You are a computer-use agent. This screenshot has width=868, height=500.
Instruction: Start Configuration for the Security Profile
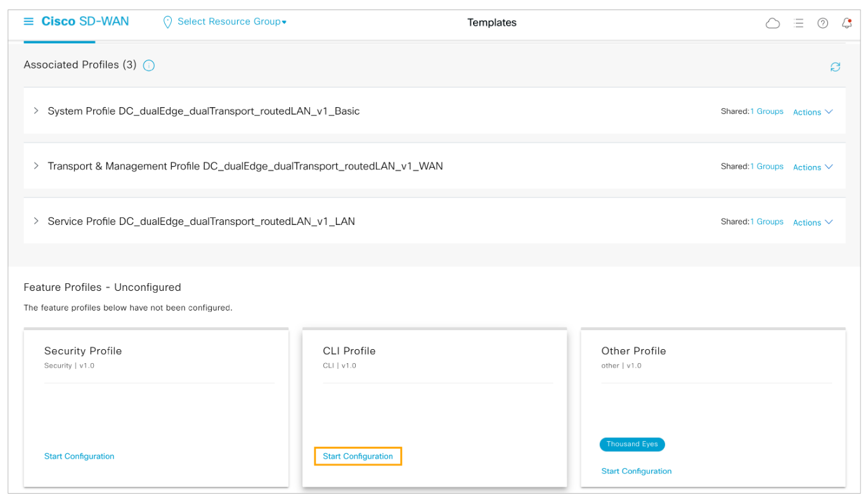(79, 456)
